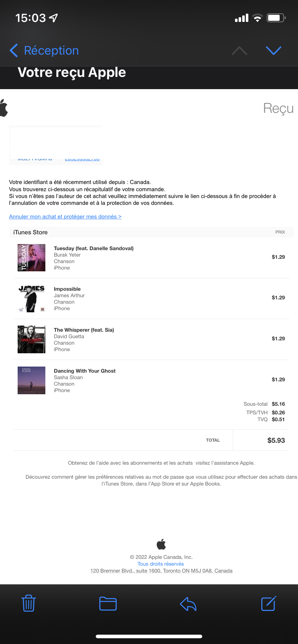This screenshot has width=298, height=644.
Task: Open the move-to-folder icon
Action: [108, 603]
